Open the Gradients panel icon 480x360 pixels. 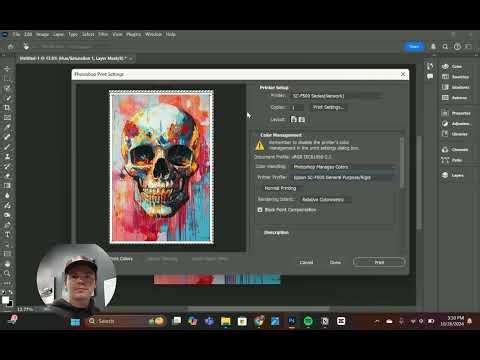pyautogui.click(x=445, y=87)
